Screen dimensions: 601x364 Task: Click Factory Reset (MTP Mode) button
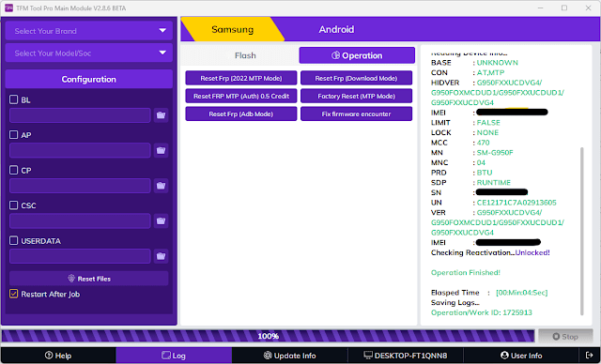357,96
